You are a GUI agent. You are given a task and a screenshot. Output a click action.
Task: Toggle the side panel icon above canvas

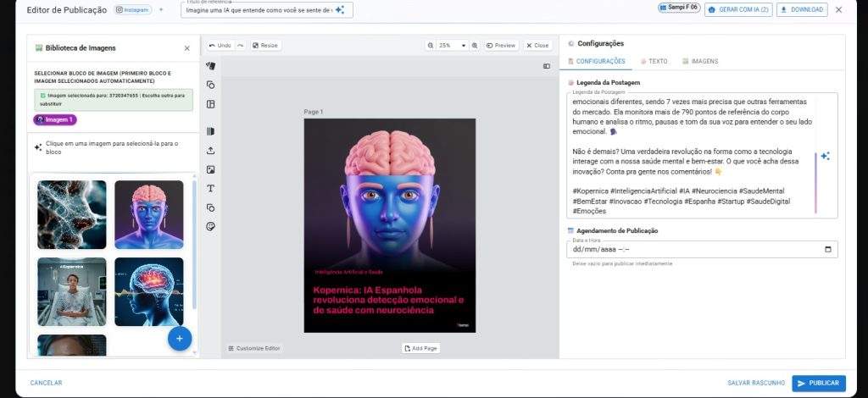pos(547,66)
